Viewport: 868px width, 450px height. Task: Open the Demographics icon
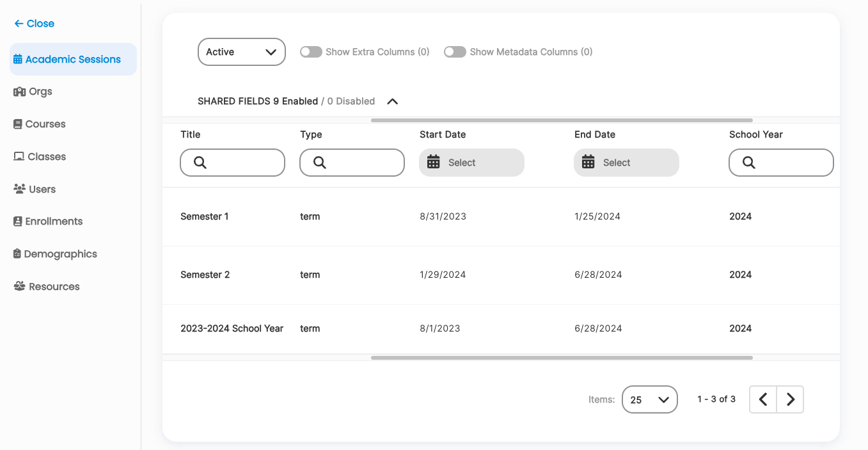pyautogui.click(x=16, y=253)
